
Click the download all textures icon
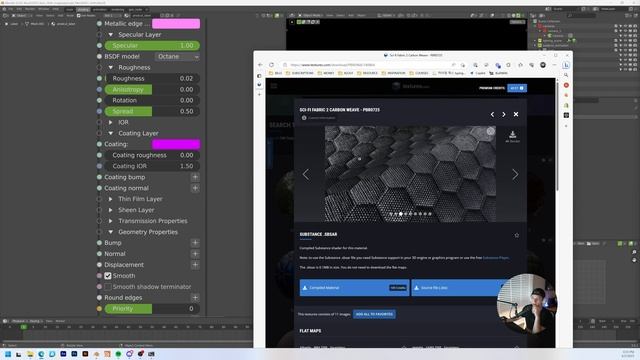[x=513, y=136]
